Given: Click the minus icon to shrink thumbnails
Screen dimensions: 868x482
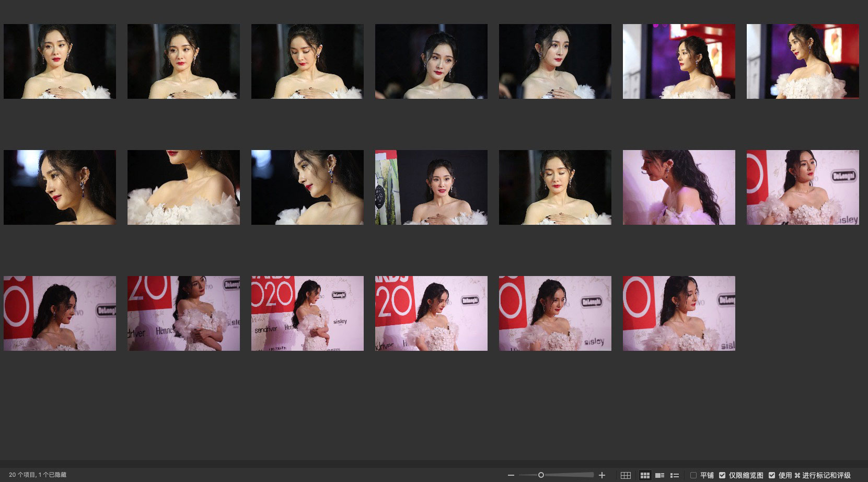Looking at the screenshot, I should 511,475.
